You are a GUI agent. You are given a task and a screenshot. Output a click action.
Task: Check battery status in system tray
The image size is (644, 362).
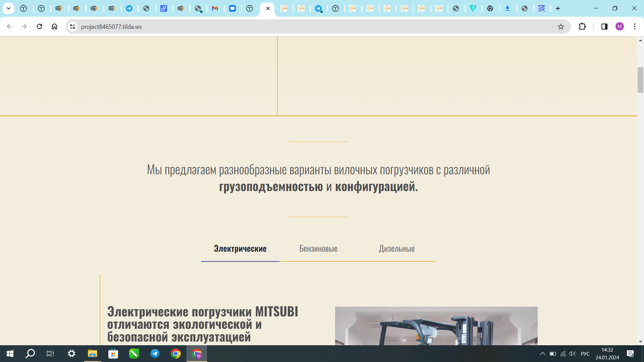[x=553, y=354]
